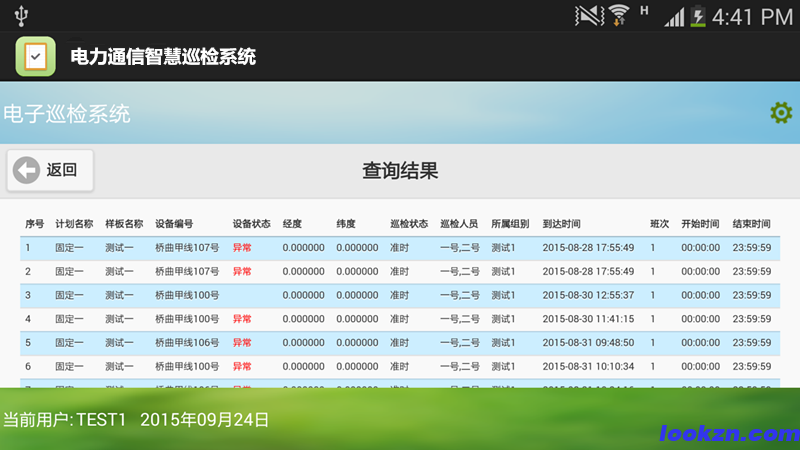The width and height of the screenshot is (800, 450).
Task: Tap the USB connection icon in status bar
Action: tap(22, 15)
